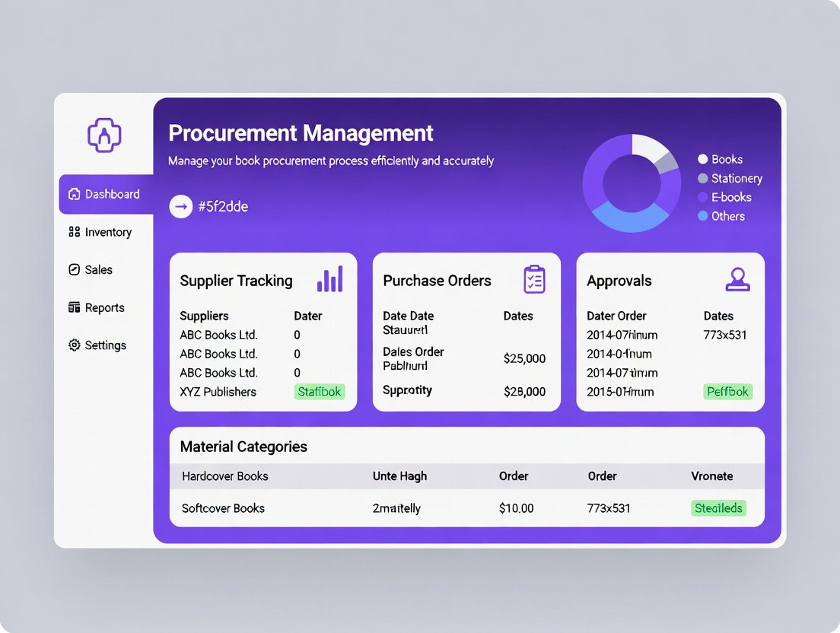The height and width of the screenshot is (633, 840).
Task: Click the bar chart icon in Supplier Tracking
Action: [x=329, y=279]
